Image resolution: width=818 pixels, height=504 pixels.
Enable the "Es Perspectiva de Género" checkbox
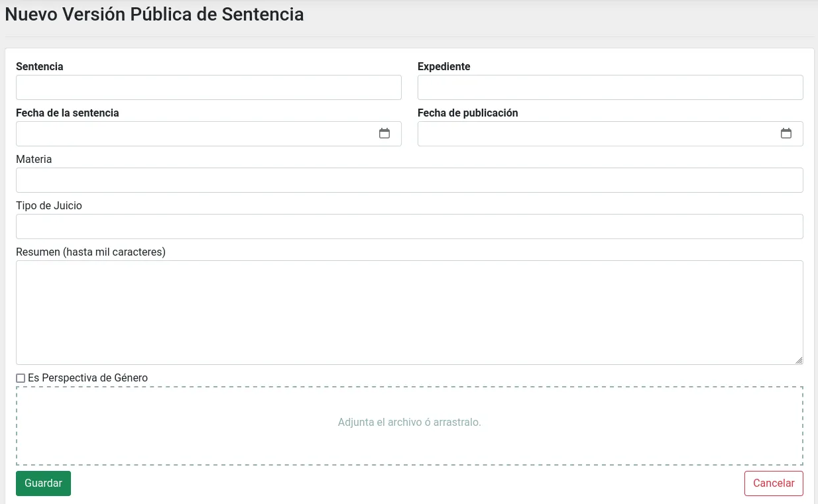20,378
